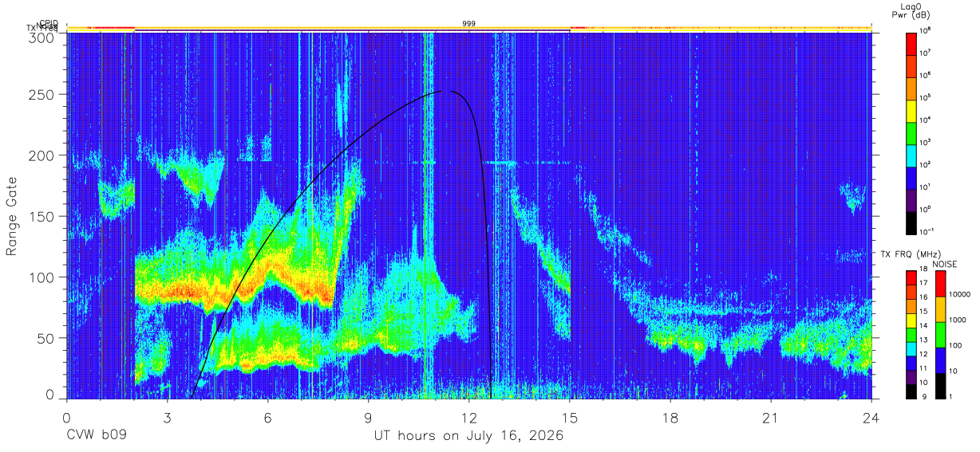Click the y-axis tick label 100
The width and height of the screenshot is (980, 452).
(x=42, y=277)
